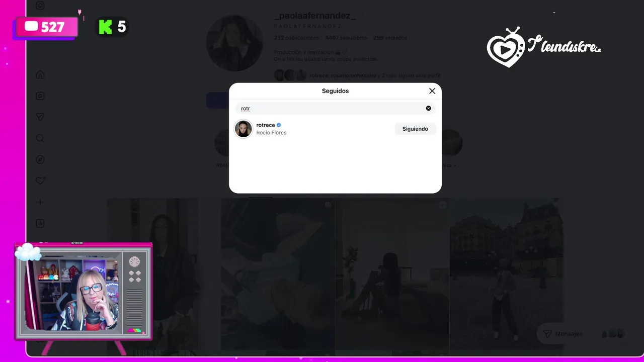Open the Mensajes floating button
Image resolution: width=644 pixels, height=362 pixels.
[x=562, y=334]
